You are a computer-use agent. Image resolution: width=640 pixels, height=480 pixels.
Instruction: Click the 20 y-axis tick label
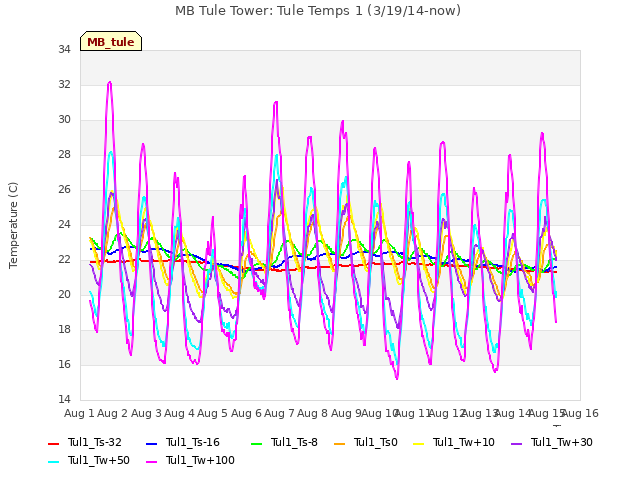[64, 295]
